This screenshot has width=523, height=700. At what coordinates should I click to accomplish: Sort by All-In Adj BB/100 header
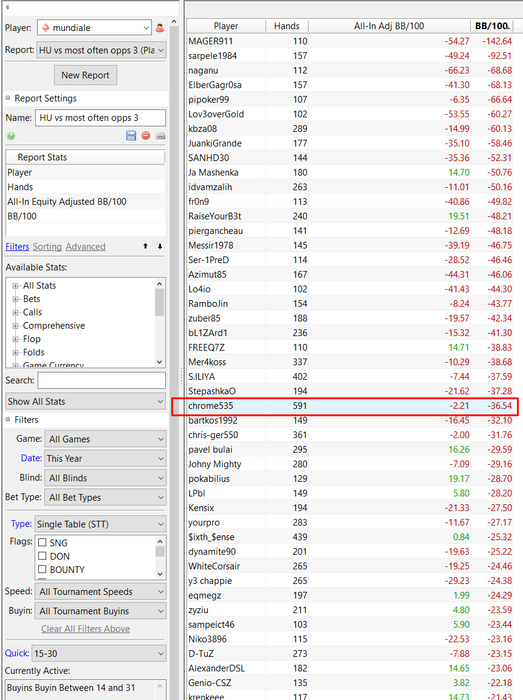pyautogui.click(x=389, y=26)
